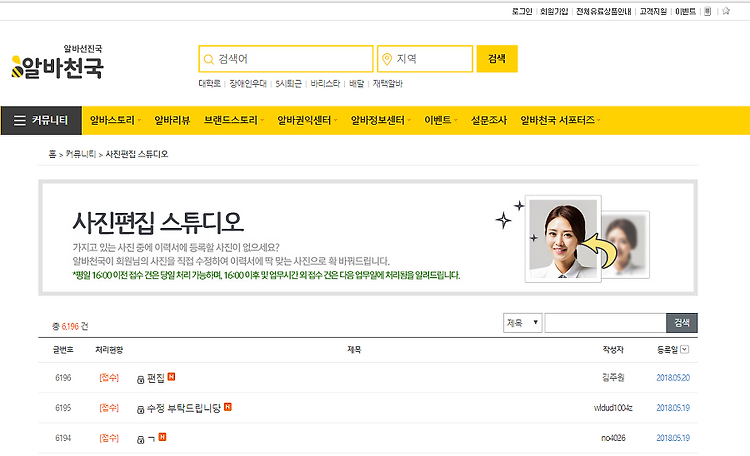The width and height of the screenshot is (750, 456).
Task: Click the 재택알바 keyword link
Action: tap(387, 84)
